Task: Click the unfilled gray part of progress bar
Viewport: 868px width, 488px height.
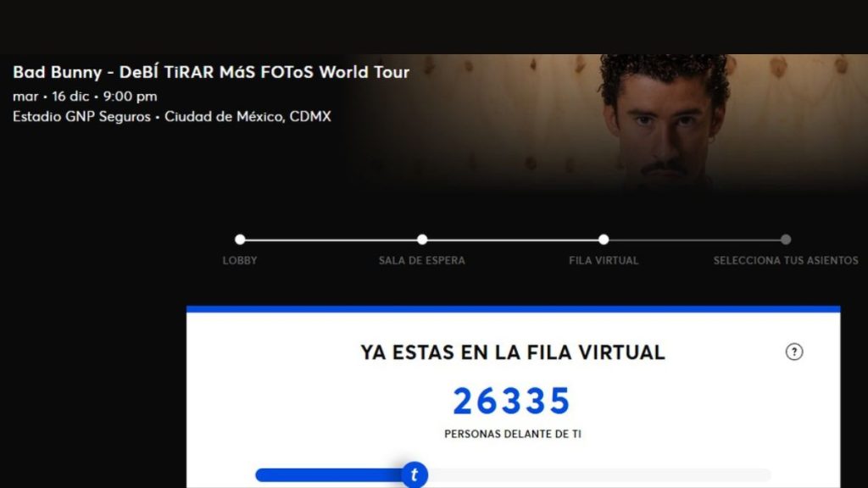Action: point(599,474)
